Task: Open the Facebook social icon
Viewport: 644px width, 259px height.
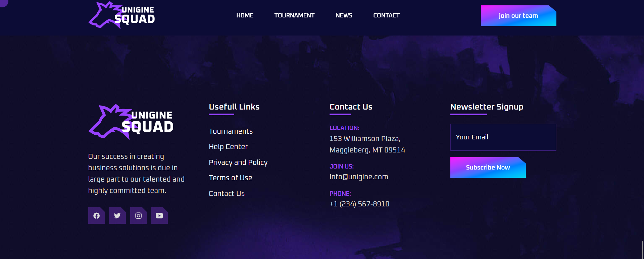Action: point(97,215)
